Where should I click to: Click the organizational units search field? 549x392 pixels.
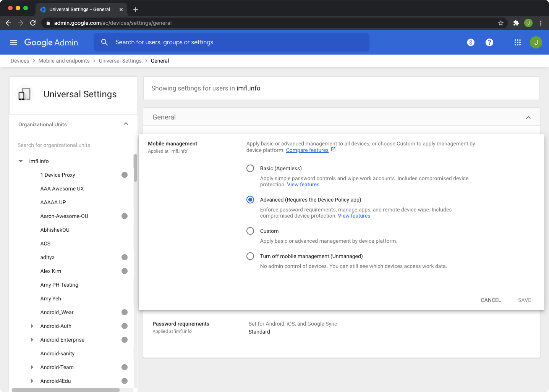pos(73,145)
